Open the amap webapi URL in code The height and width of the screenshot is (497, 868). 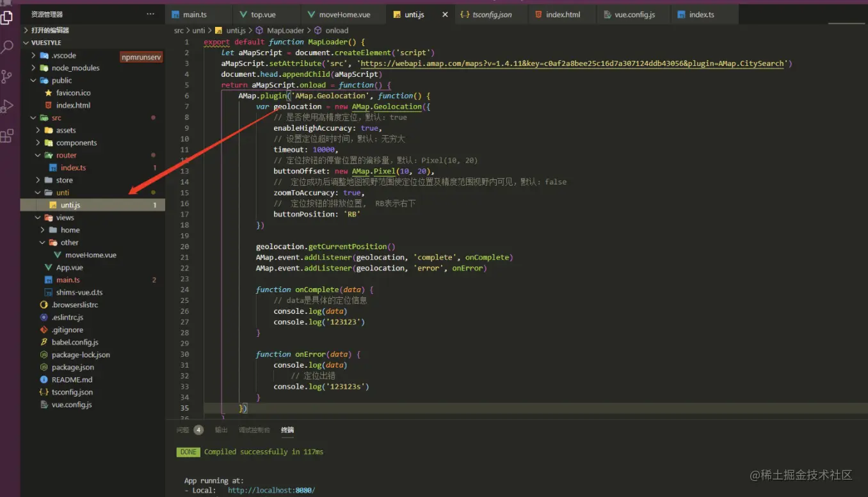573,63
